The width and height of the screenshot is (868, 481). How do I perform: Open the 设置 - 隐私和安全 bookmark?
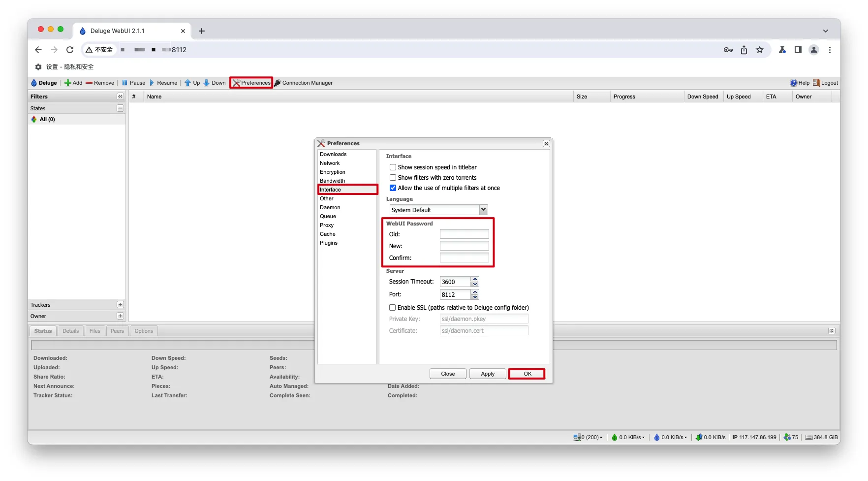[x=64, y=67]
